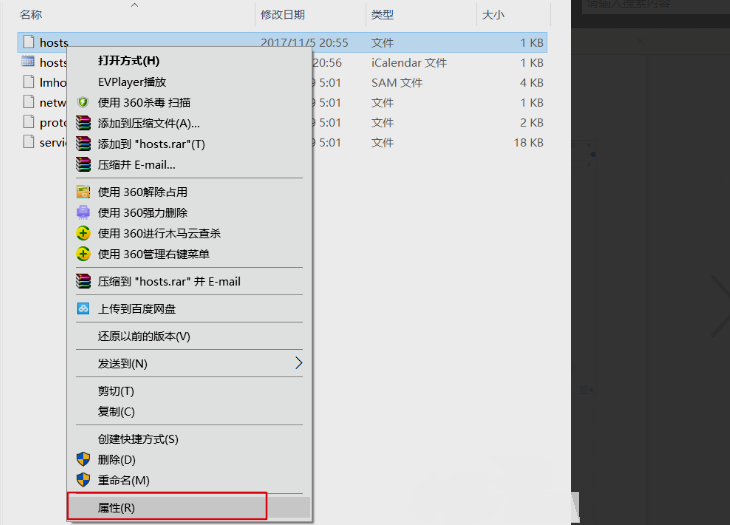Choose EVPlayer播放 from the context menu
Image resolution: width=730 pixels, height=525 pixels.
click(189, 82)
